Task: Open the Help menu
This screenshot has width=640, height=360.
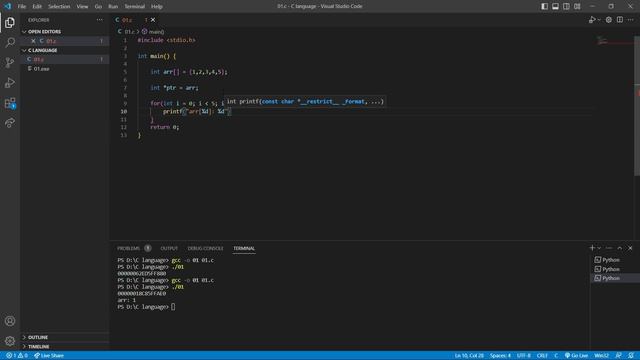Action: coord(157,6)
